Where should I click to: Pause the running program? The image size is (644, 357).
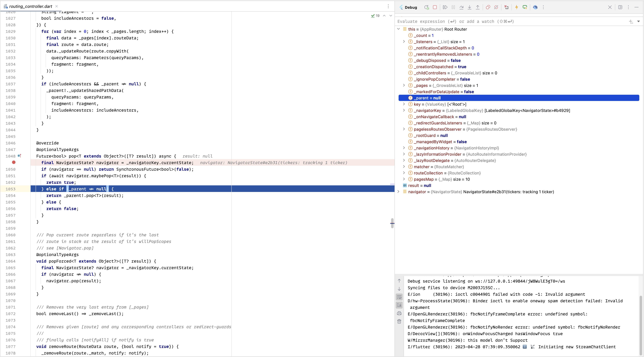click(x=453, y=7)
